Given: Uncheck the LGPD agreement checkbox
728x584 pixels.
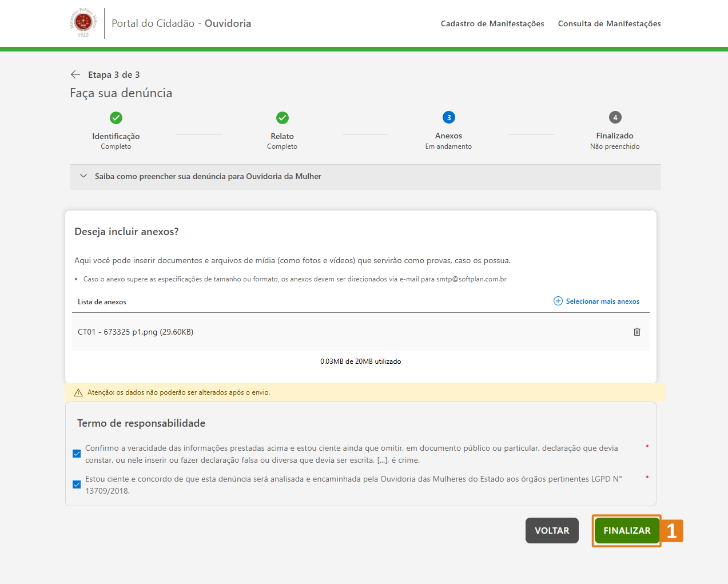Looking at the screenshot, I should (x=77, y=484).
